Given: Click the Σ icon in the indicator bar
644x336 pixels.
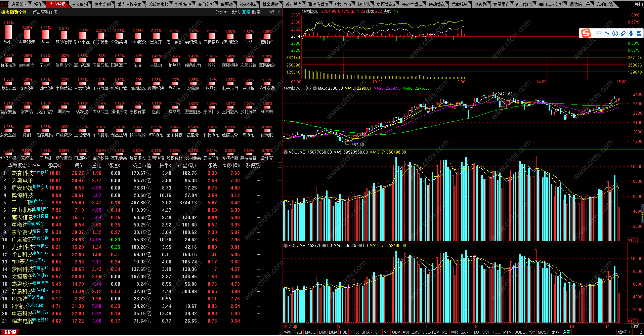Looking at the screenshot, I should (x=641, y=332).
